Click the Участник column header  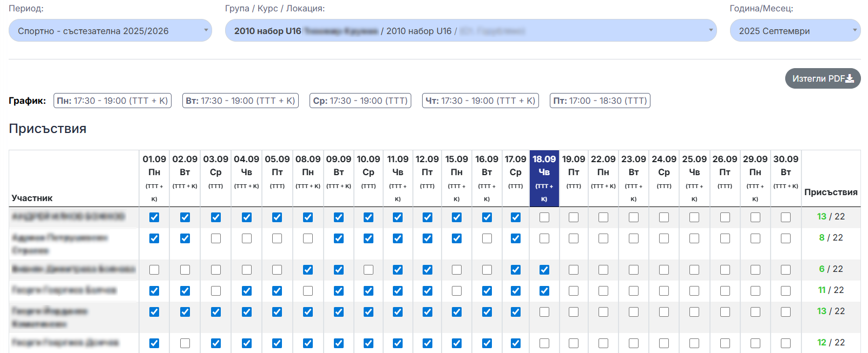32,198
